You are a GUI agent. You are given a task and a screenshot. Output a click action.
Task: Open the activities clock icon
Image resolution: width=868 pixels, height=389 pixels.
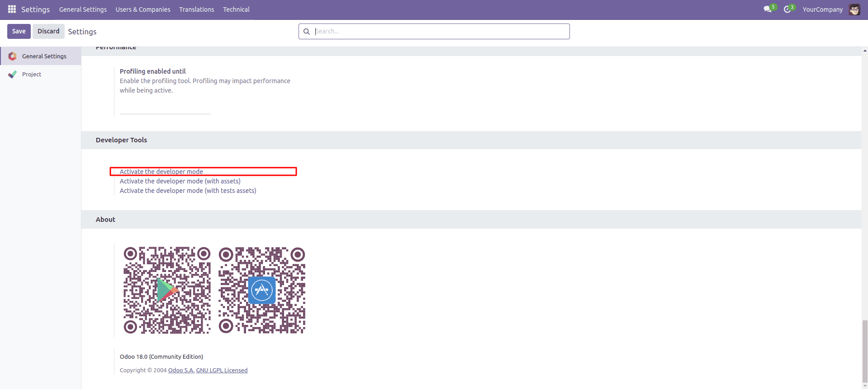click(787, 9)
